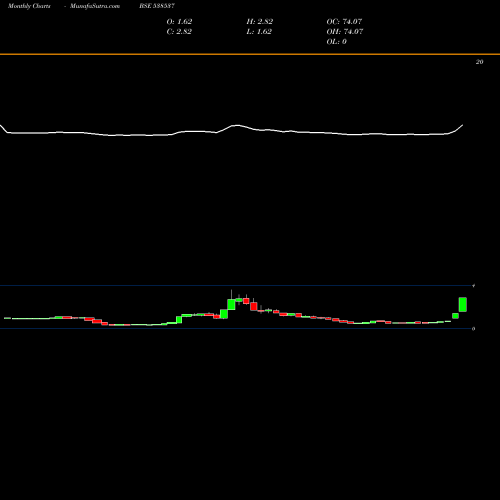The height and width of the screenshot is (500, 500).
Task: Click the peak of the white moving-average line
Action: click(x=237, y=125)
